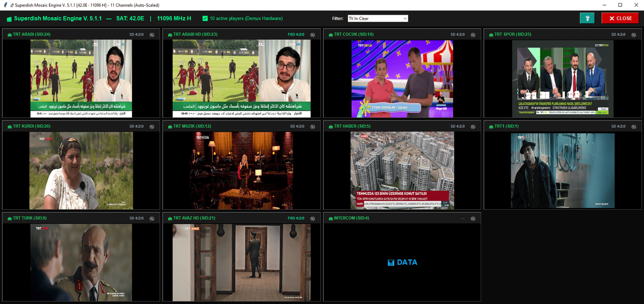Select the TRT MUZIK video preview
This screenshot has height=304, width=644.
pyautogui.click(x=242, y=170)
